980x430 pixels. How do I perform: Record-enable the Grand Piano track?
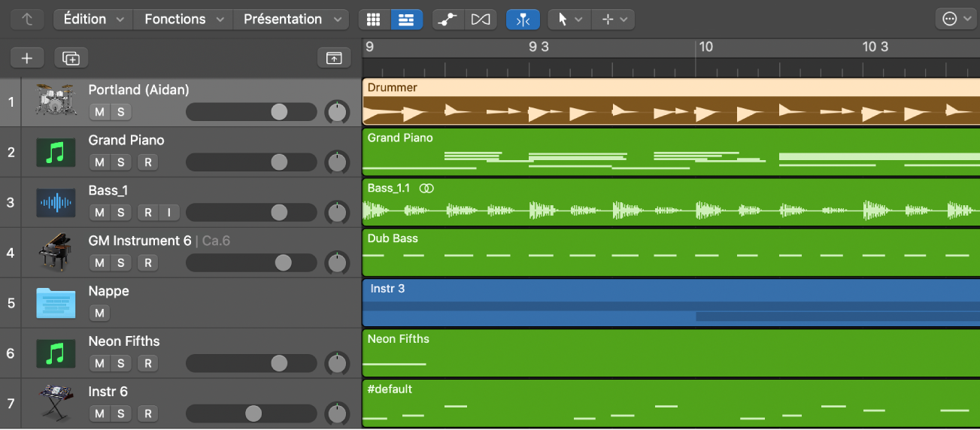pyautogui.click(x=148, y=162)
